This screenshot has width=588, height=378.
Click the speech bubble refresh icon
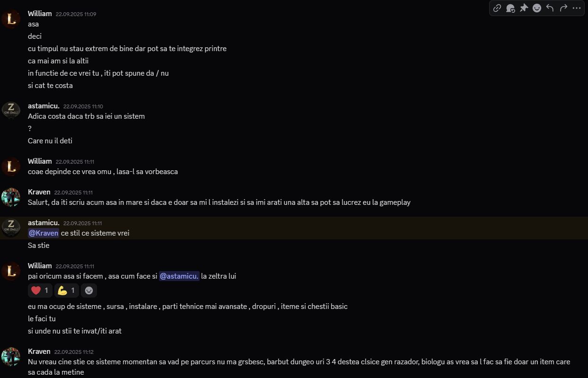click(x=510, y=8)
